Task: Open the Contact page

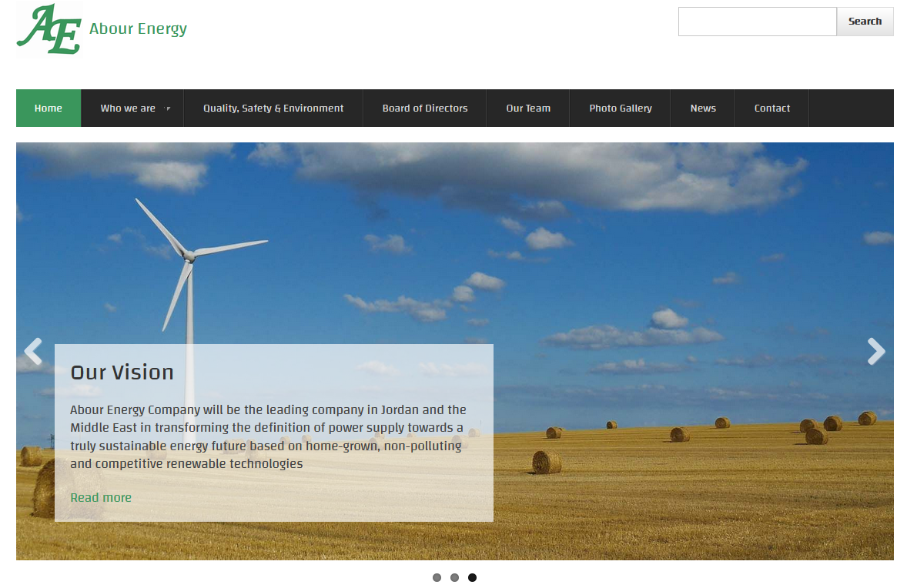Action: (x=772, y=108)
